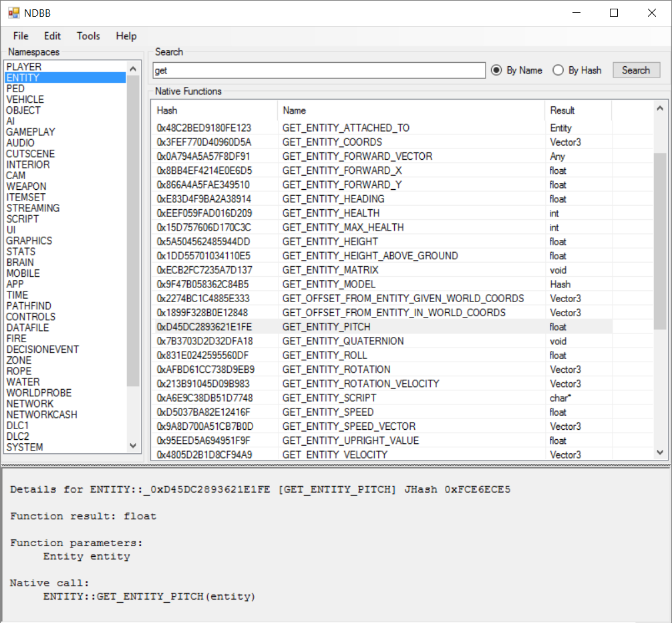
Task: Select the ENTITY namespace
Action: point(65,78)
